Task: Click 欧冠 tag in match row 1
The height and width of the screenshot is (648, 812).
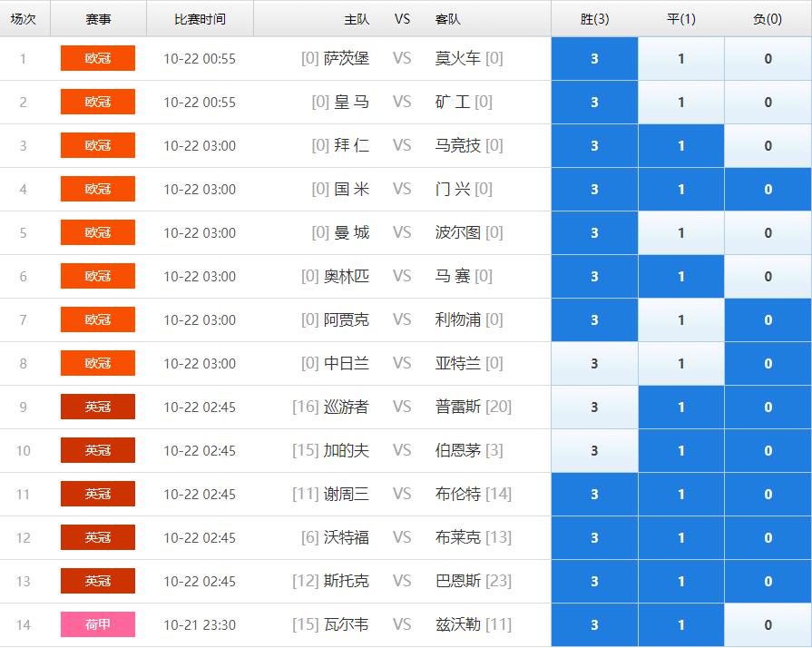Action: 98,58
